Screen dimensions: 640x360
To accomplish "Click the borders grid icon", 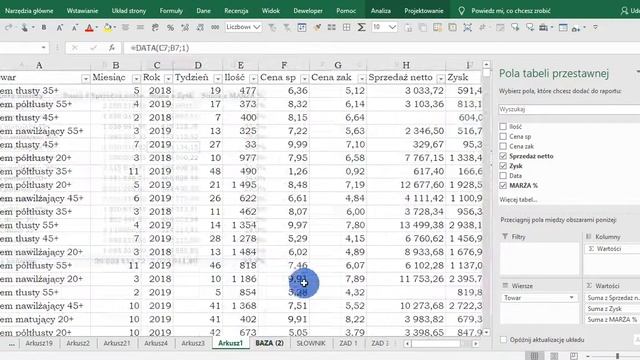I will point(346,27).
